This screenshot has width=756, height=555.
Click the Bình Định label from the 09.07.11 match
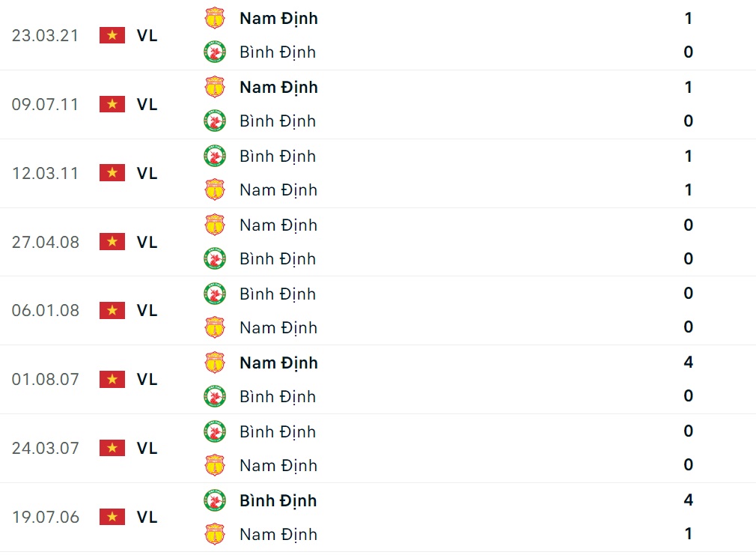277,121
